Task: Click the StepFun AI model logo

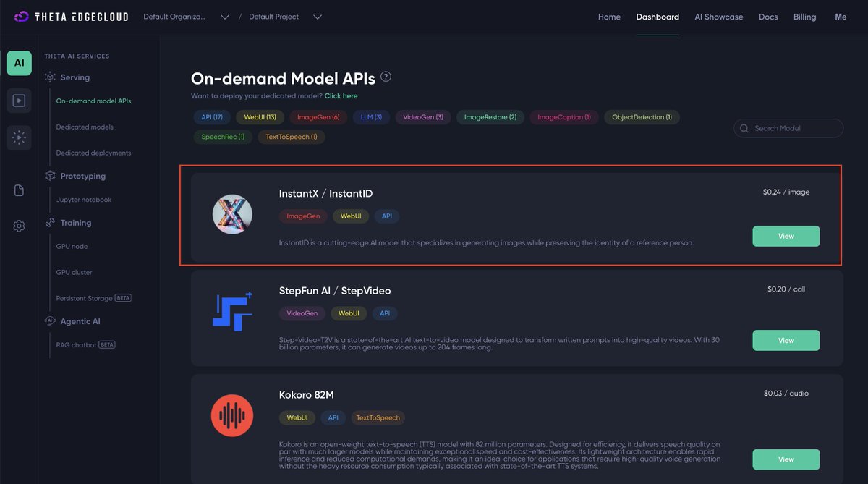Action: tap(232, 311)
